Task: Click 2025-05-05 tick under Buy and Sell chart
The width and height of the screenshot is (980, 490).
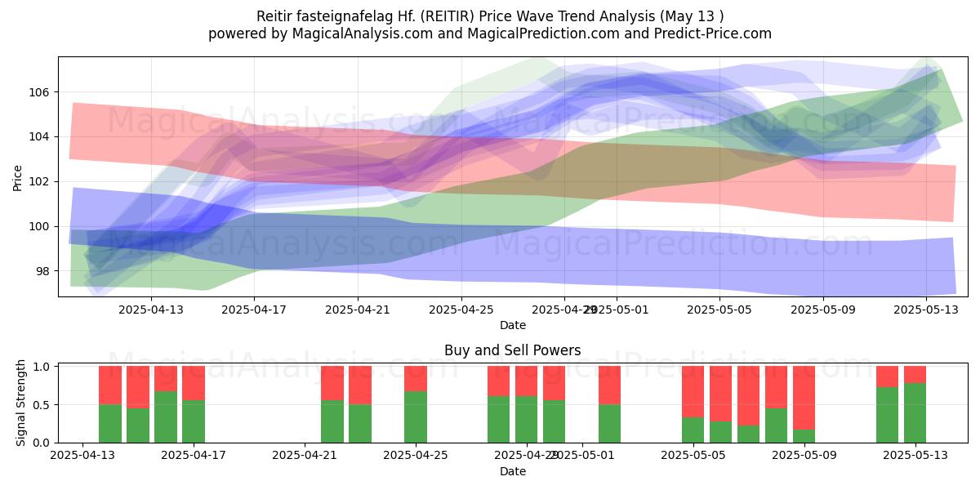Action: tap(693, 456)
